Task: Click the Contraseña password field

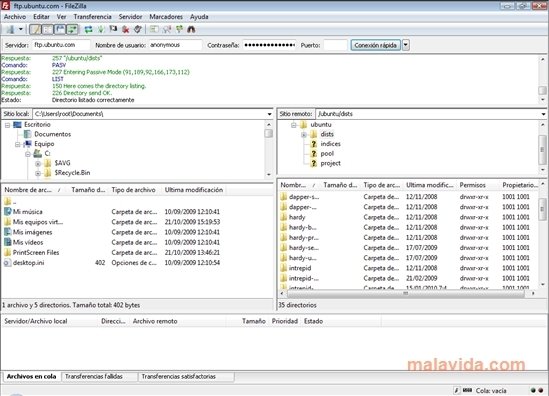Action: point(269,45)
